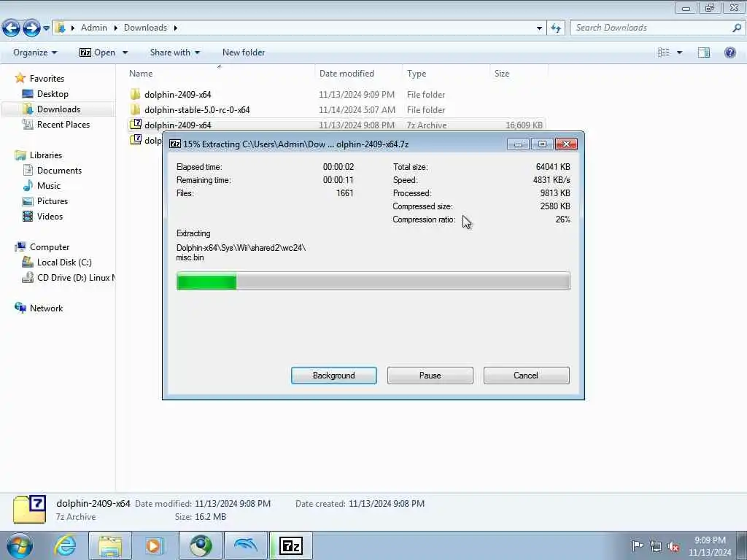747x560 pixels.
Task: Click the muted volume tray icon
Action: tap(673, 547)
